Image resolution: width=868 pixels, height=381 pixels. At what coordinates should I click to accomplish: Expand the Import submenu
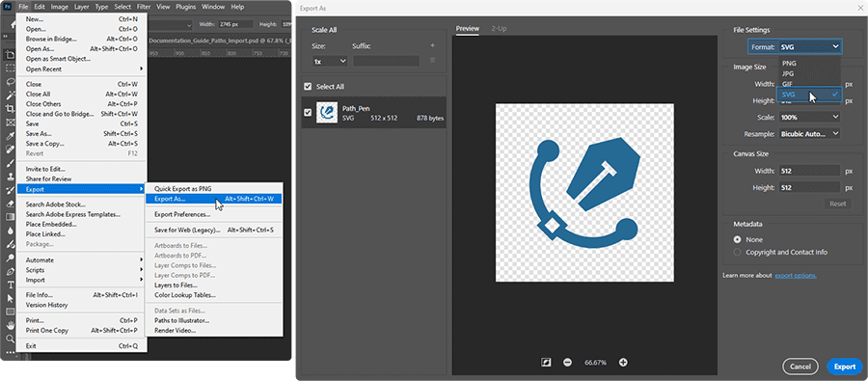point(82,281)
